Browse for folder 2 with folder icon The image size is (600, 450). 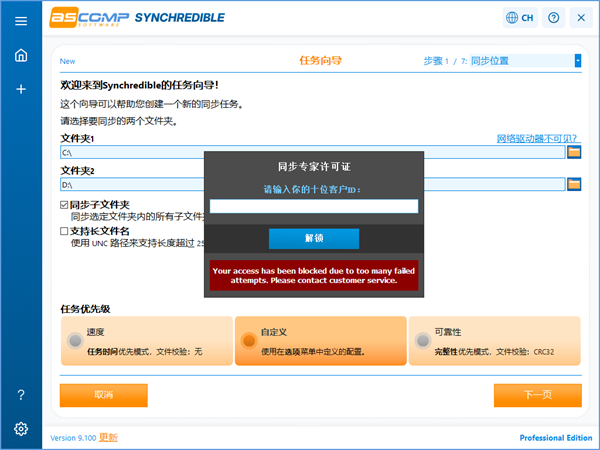[574, 184]
